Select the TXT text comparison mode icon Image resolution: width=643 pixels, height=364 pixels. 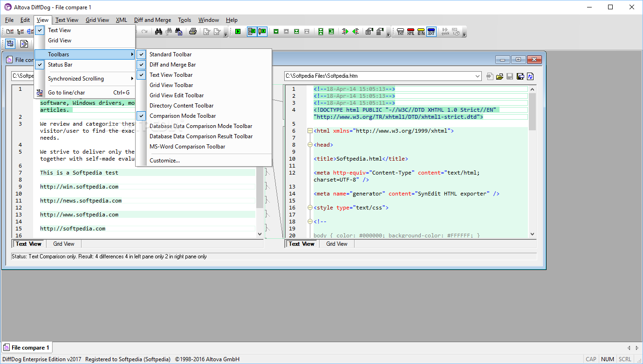(x=401, y=32)
